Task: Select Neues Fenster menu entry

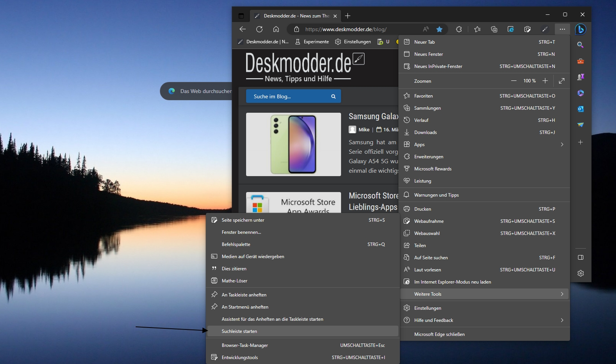Action: [485, 54]
